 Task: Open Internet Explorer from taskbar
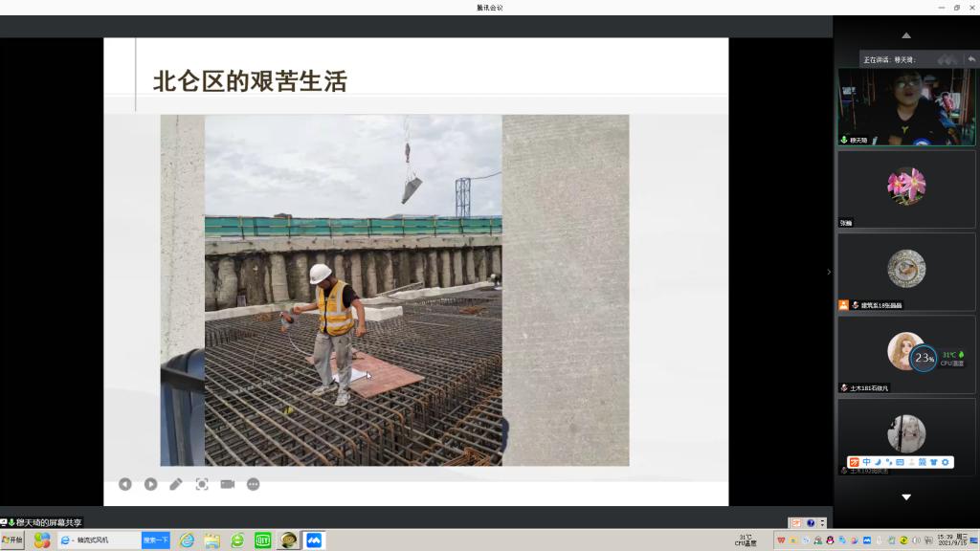click(187, 540)
